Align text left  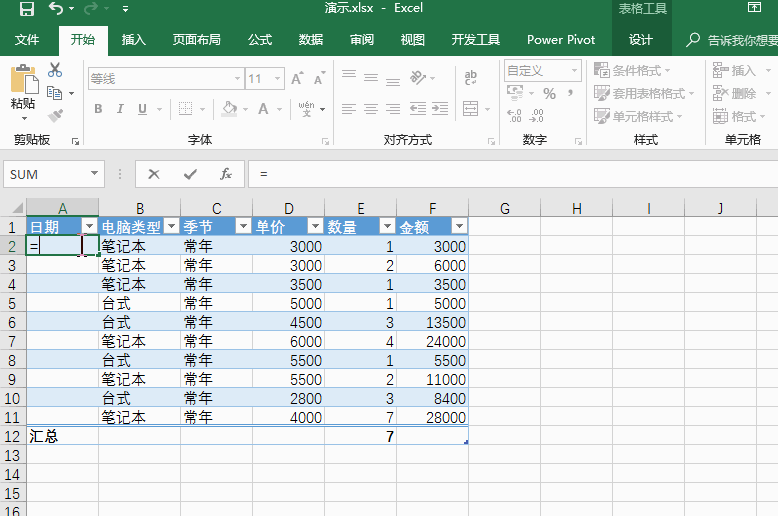(349, 109)
